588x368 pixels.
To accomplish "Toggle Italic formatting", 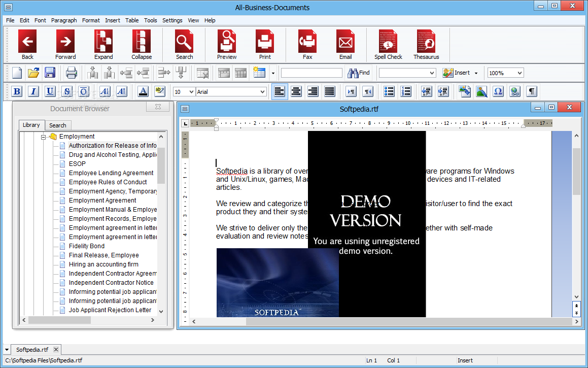I will [33, 91].
